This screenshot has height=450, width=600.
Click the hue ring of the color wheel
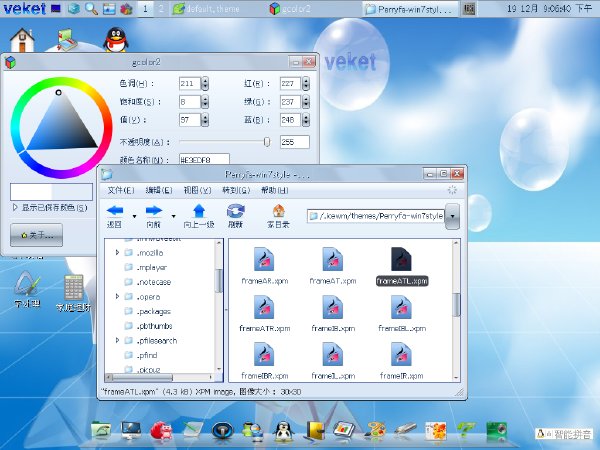[x=62, y=81]
